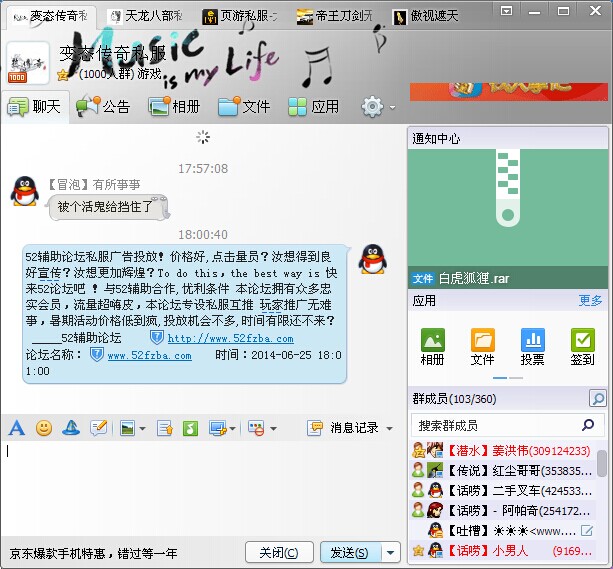This screenshot has width=613, height=569.
Task: Open the emoji smiley picker
Action: [44, 428]
